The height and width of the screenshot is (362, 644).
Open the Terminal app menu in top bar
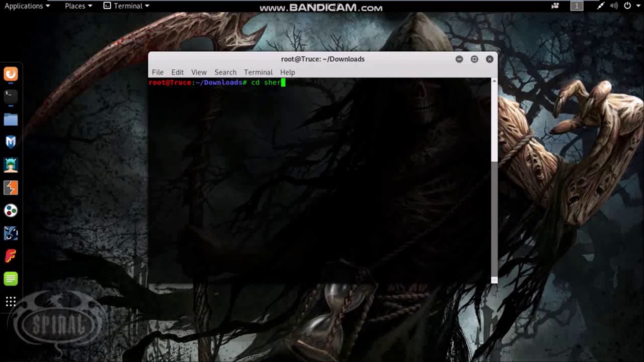click(x=126, y=6)
